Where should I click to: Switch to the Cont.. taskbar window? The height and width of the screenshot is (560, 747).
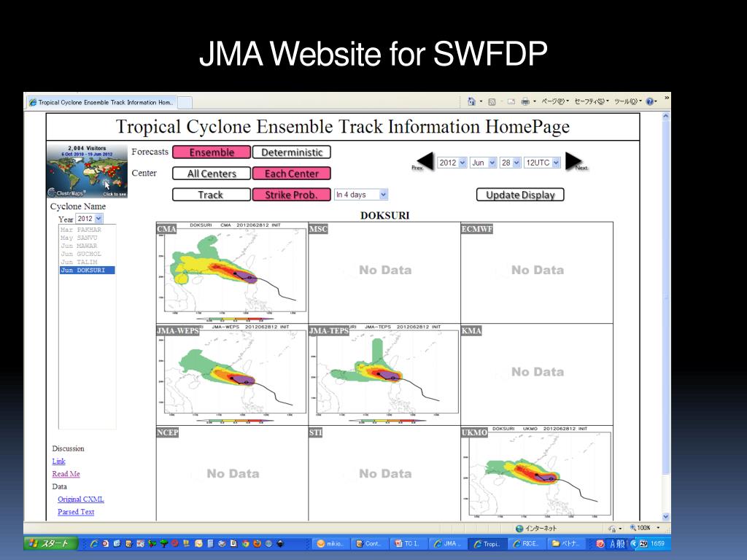[x=370, y=543]
